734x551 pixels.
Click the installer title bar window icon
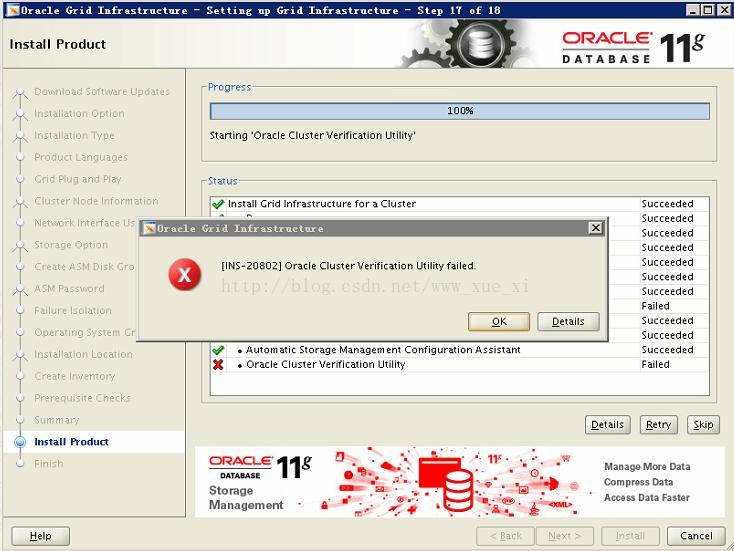click(12, 10)
